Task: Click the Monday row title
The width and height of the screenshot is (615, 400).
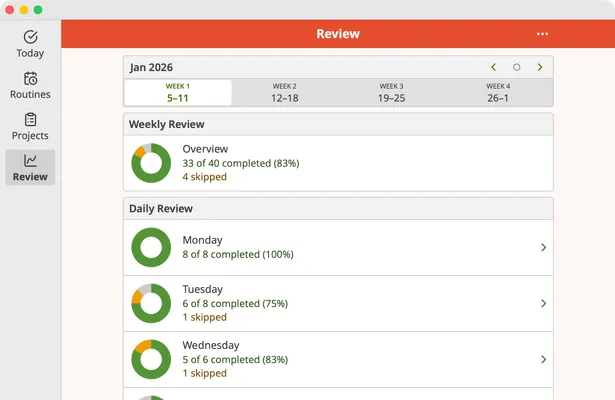Action: (202, 240)
